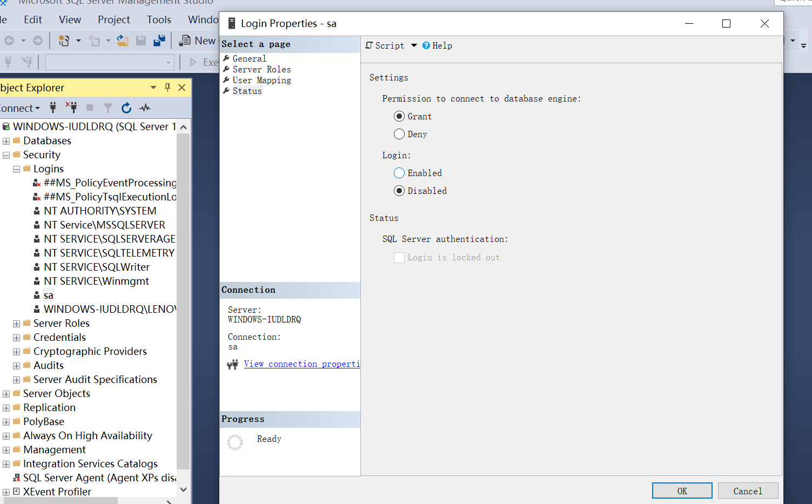Click the User Mapping page wrench icon
The width and height of the screenshot is (812, 504).
pyautogui.click(x=226, y=80)
